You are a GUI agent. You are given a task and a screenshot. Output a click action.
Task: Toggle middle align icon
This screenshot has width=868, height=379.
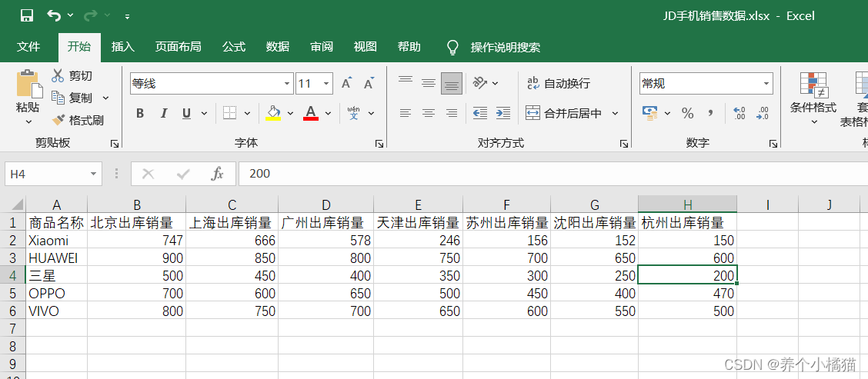pyautogui.click(x=429, y=84)
